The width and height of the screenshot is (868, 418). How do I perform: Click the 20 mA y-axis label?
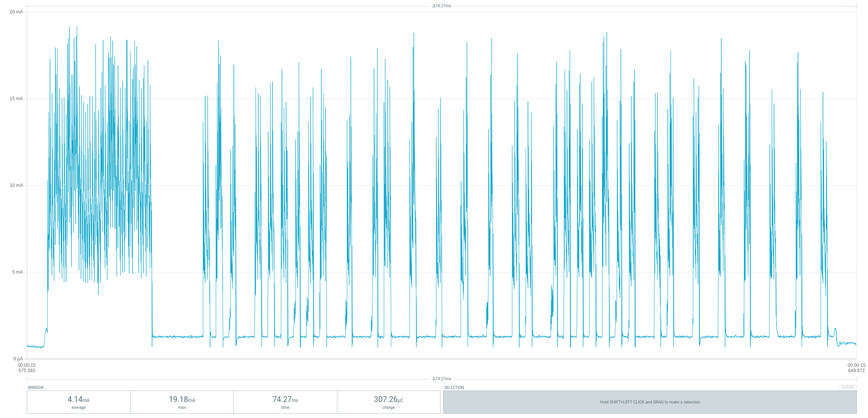pos(16,12)
